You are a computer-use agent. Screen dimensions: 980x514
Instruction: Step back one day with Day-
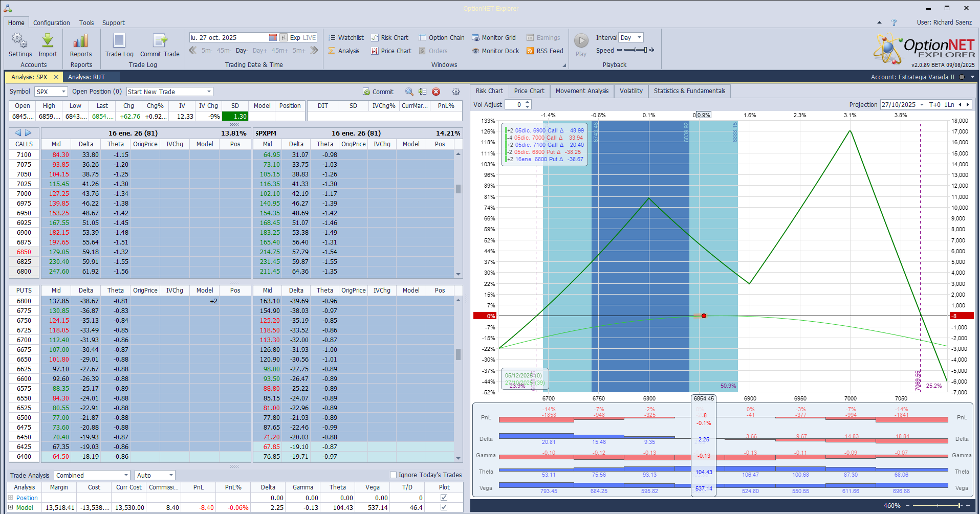click(242, 51)
